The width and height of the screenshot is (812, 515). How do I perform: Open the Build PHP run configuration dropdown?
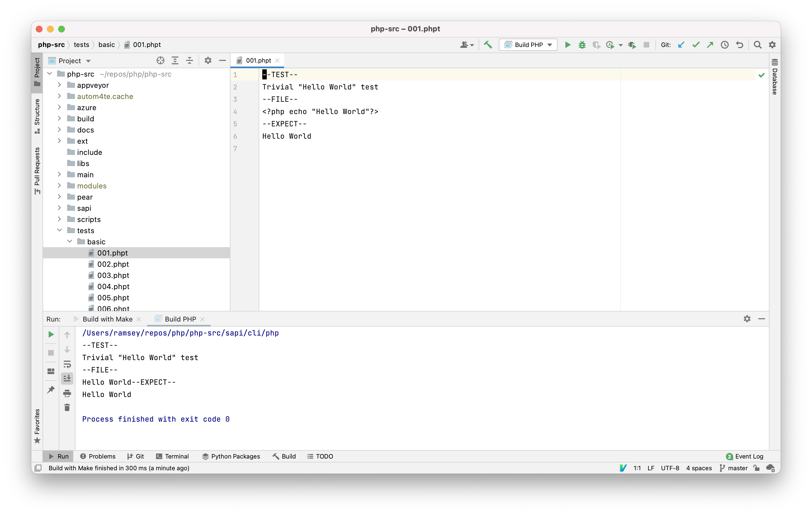point(528,45)
